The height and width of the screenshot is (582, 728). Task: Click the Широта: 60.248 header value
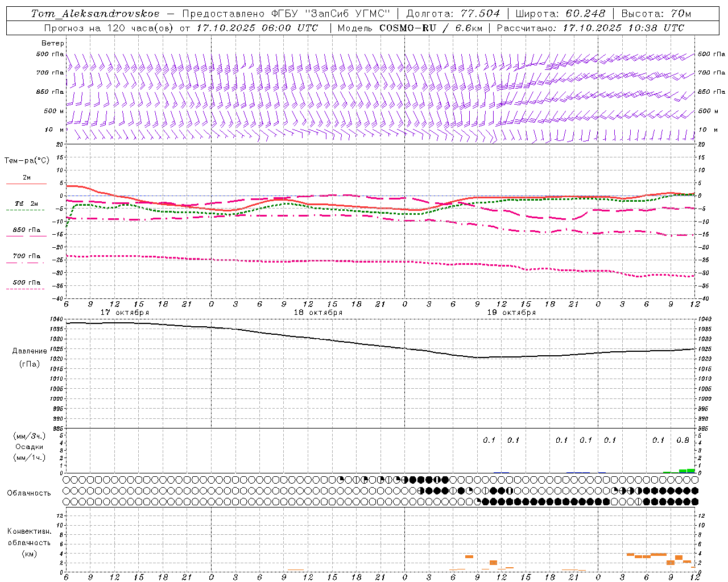click(x=560, y=13)
